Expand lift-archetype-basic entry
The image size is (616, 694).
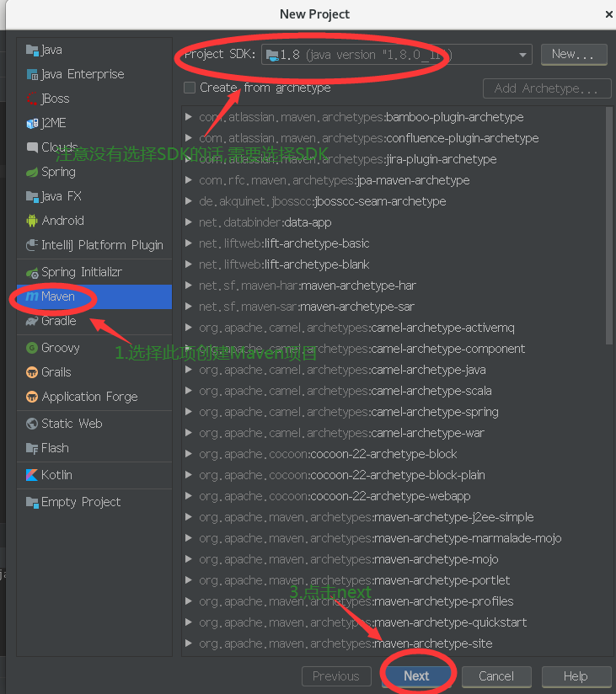[189, 243]
